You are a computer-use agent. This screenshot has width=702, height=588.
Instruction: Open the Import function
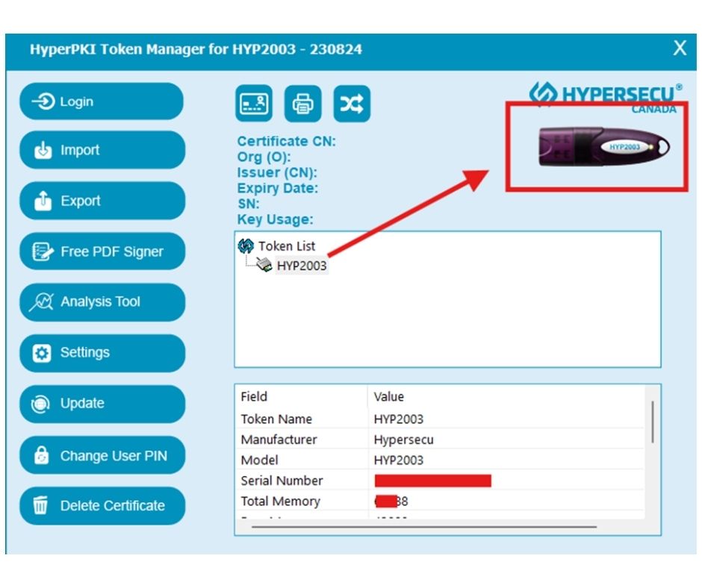[102, 150]
